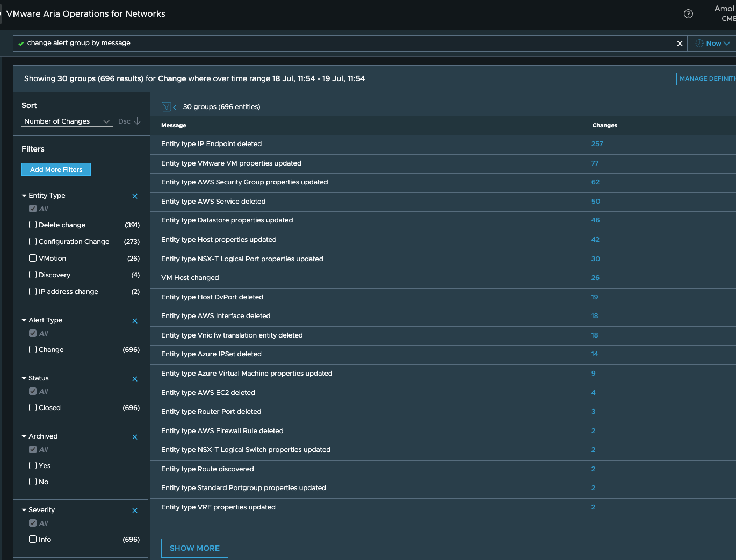This screenshot has width=736, height=560.
Task: Click the filter funnel icon above table
Action: (x=166, y=107)
